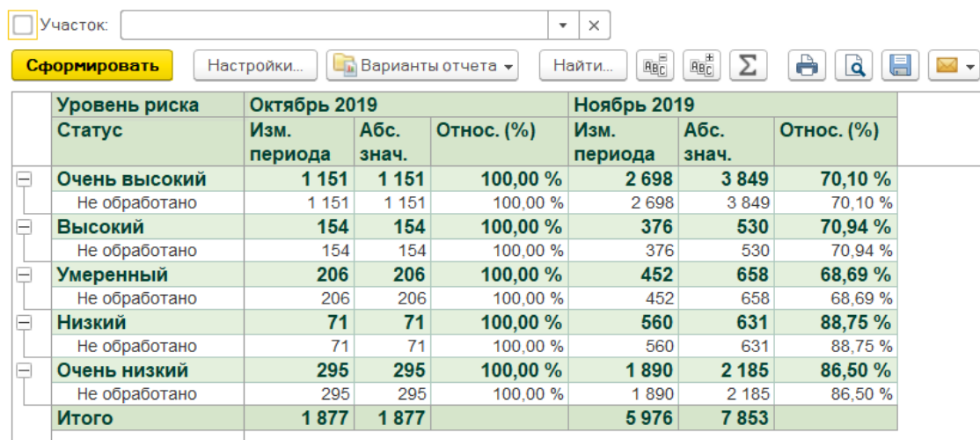Toggle the Участок checkbox

coord(23,26)
